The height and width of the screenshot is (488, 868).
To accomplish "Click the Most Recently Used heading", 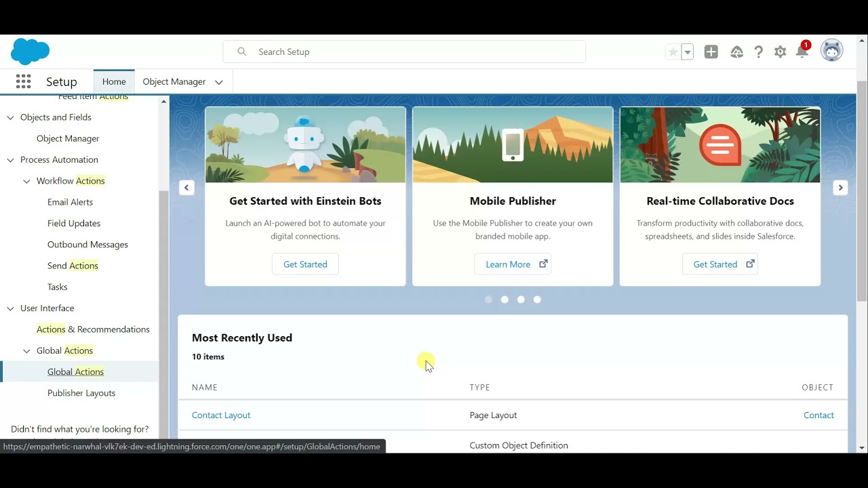I will click(242, 338).
